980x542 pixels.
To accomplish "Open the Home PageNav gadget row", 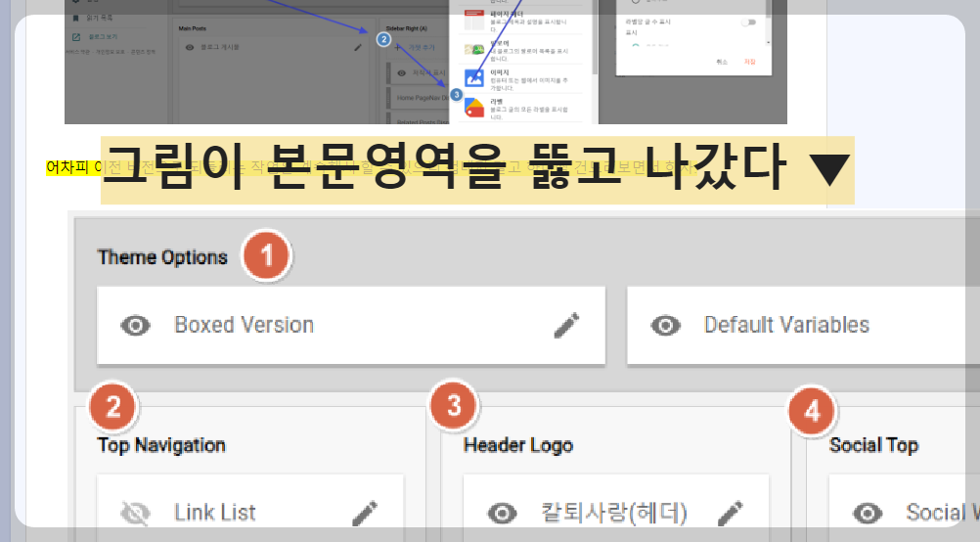I will (x=420, y=98).
